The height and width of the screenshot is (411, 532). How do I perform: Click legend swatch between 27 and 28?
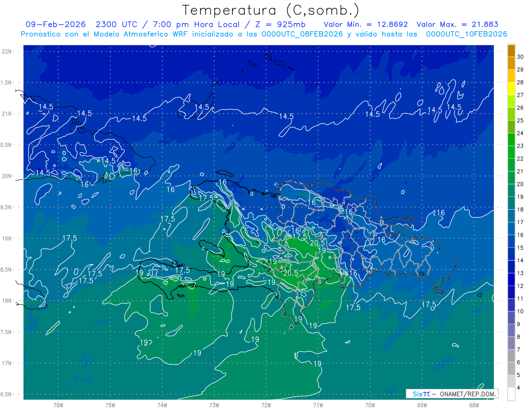coord(511,88)
